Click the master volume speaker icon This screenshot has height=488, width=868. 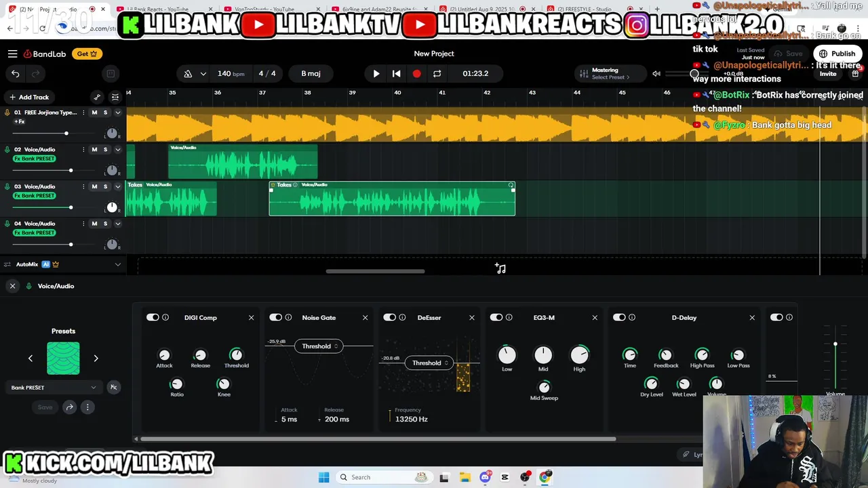pos(656,73)
